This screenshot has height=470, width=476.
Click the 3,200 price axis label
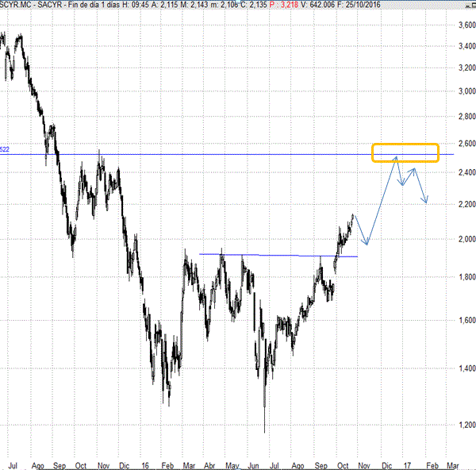(x=467, y=67)
